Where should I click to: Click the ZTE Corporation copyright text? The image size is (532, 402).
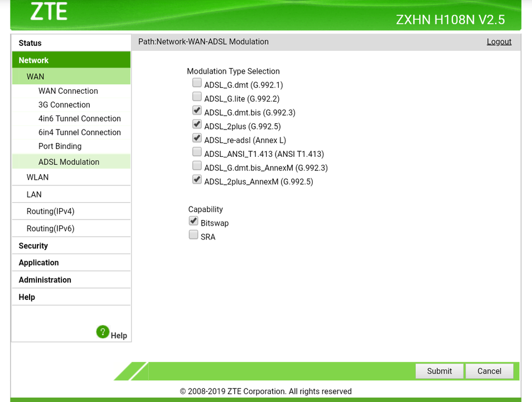(265, 391)
